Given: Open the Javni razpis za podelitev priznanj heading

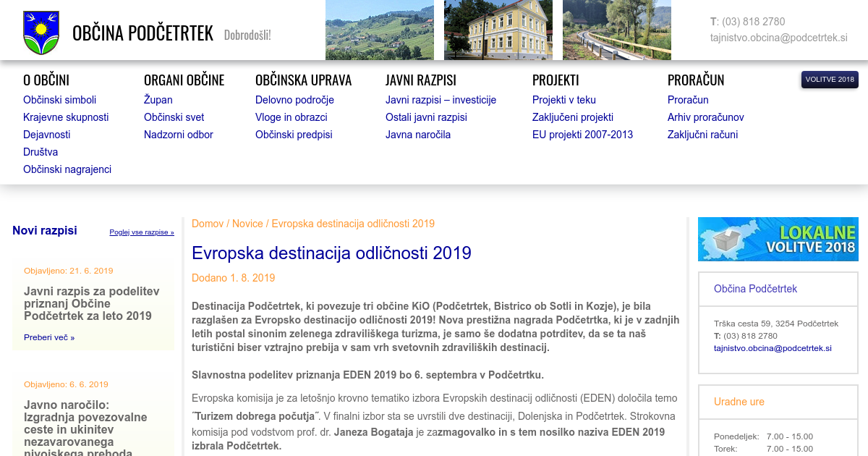Looking at the screenshot, I should [92, 303].
